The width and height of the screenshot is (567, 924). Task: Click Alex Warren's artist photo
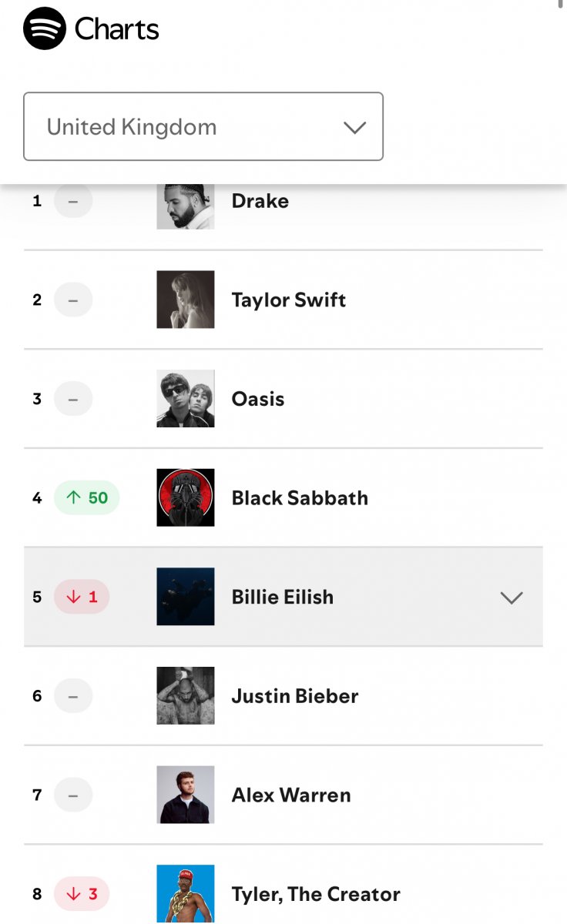(x=186, y=795)
